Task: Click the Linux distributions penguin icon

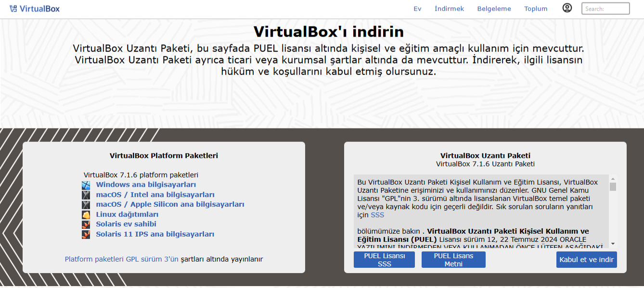Action: click(x=86, y=214)
